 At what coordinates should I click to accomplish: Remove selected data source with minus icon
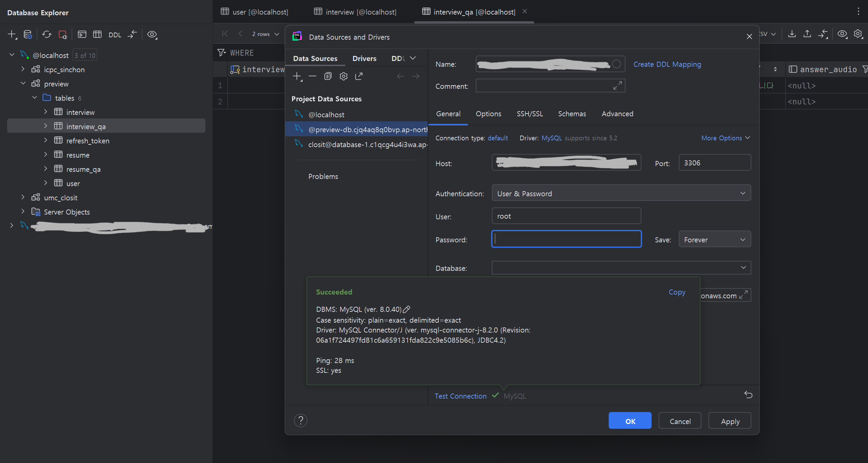click(x=312, y=76)
